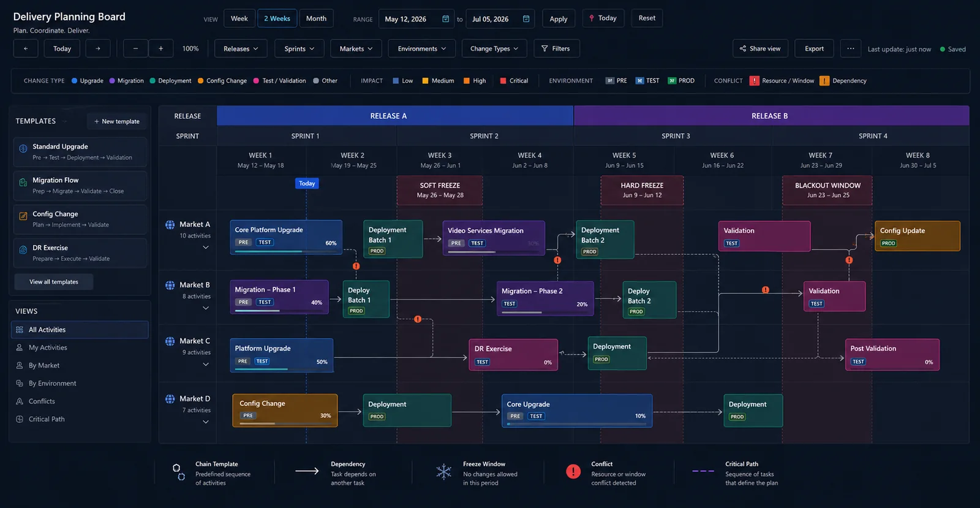The image size is (980, 508).
Task: Click the Platform Upgrade 50% progress bar
Action: [282, 369]
